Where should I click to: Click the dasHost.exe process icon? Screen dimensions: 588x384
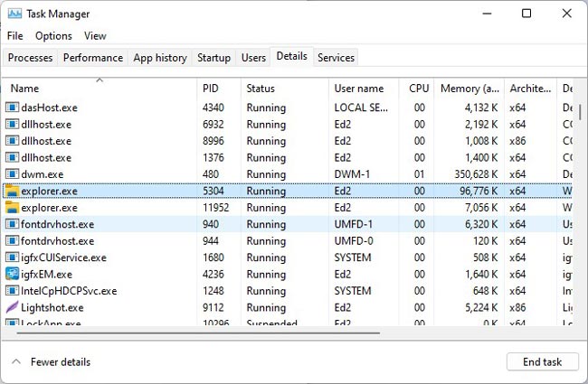point(12,108)
